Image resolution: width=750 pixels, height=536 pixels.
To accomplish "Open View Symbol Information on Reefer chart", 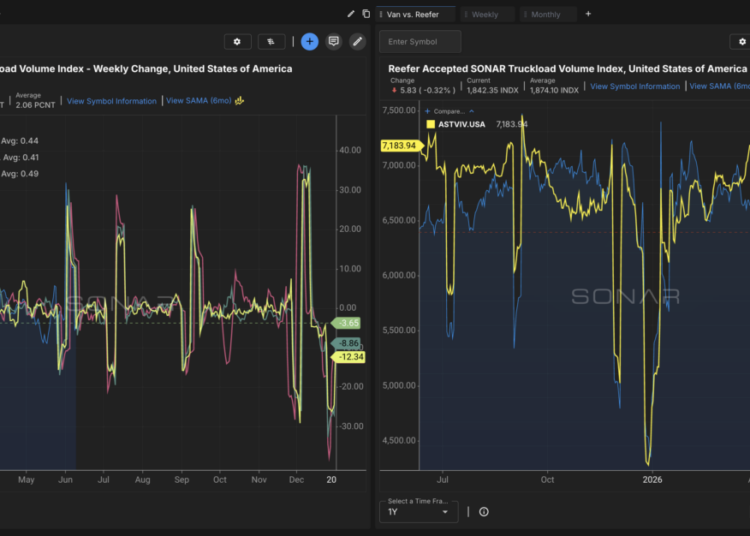I will point(635,86).
